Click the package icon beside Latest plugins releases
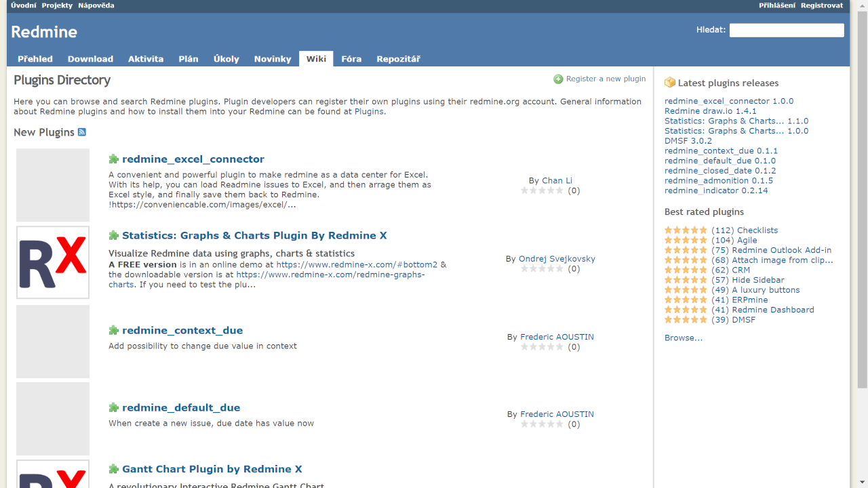This screenshot has height=488, width=868. tap(670, 83)
